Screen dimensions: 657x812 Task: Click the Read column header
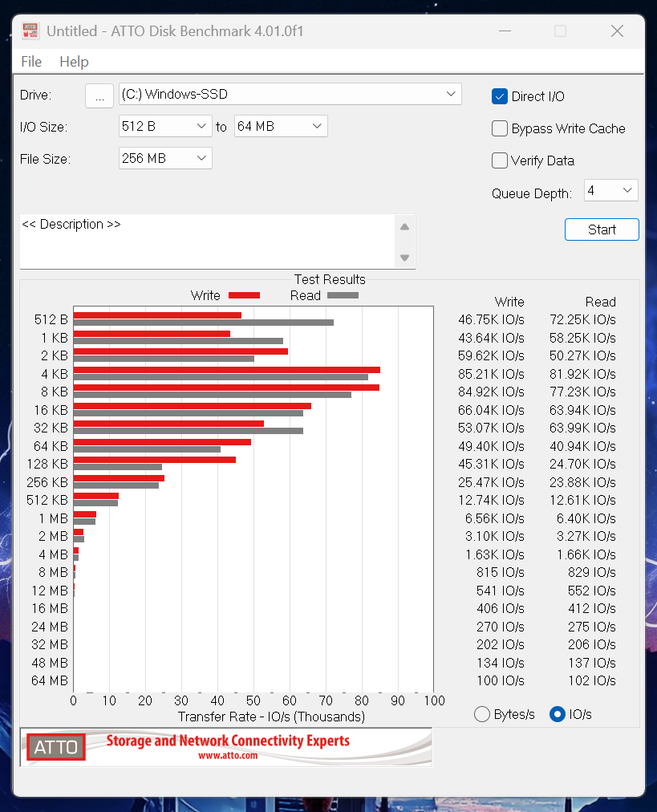point(601,302)
